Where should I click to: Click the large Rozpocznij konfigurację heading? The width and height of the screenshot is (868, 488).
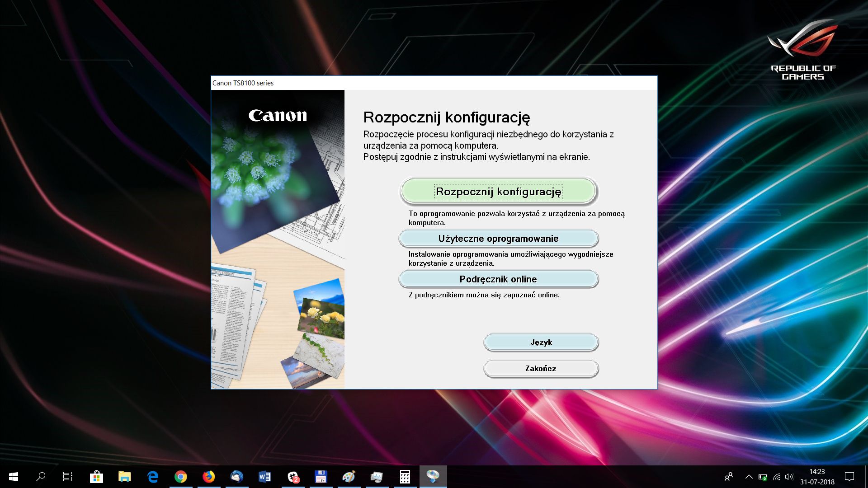point(447,117)
